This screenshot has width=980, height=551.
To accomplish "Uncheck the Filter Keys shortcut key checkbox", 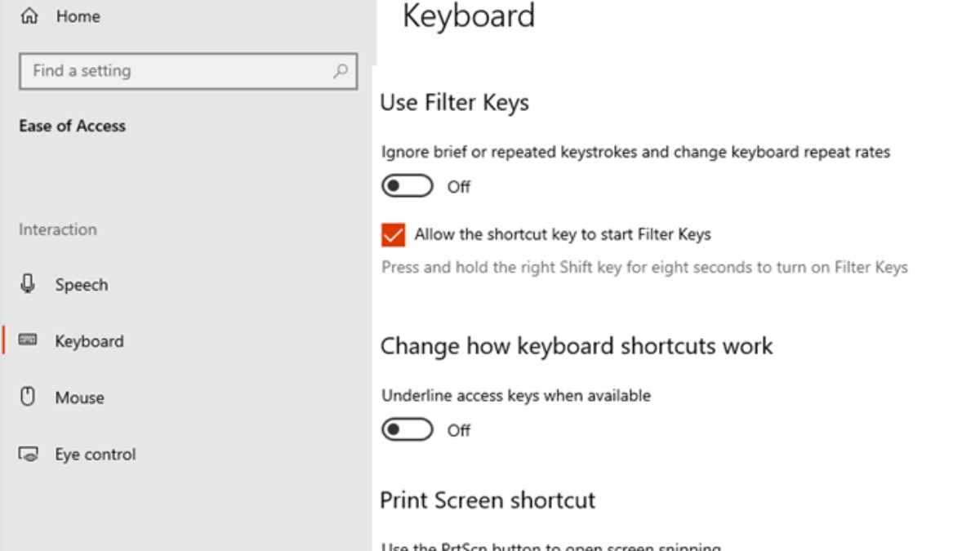I will click(393, 235).
